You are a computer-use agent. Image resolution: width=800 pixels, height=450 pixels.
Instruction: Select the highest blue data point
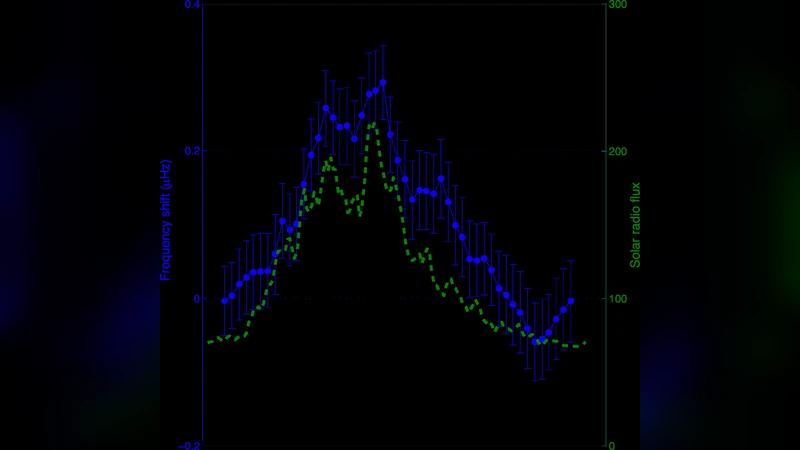click(x=383, y=83)
